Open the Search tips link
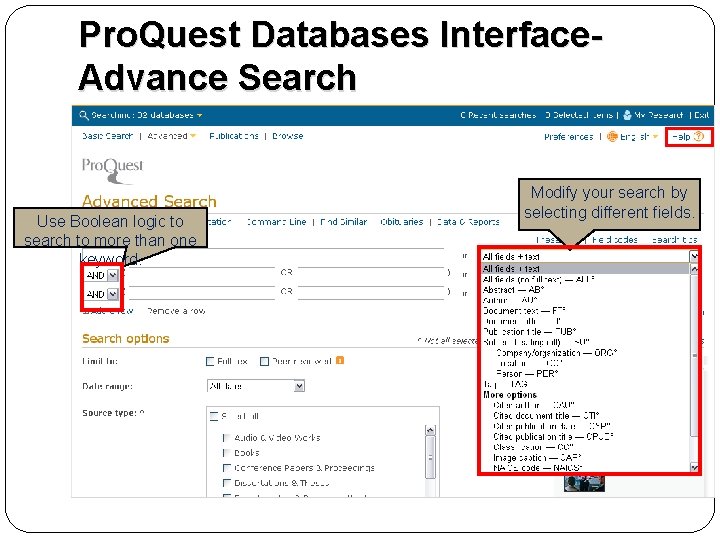The height and width of the screenshot is (540, 720). (675, 240)
